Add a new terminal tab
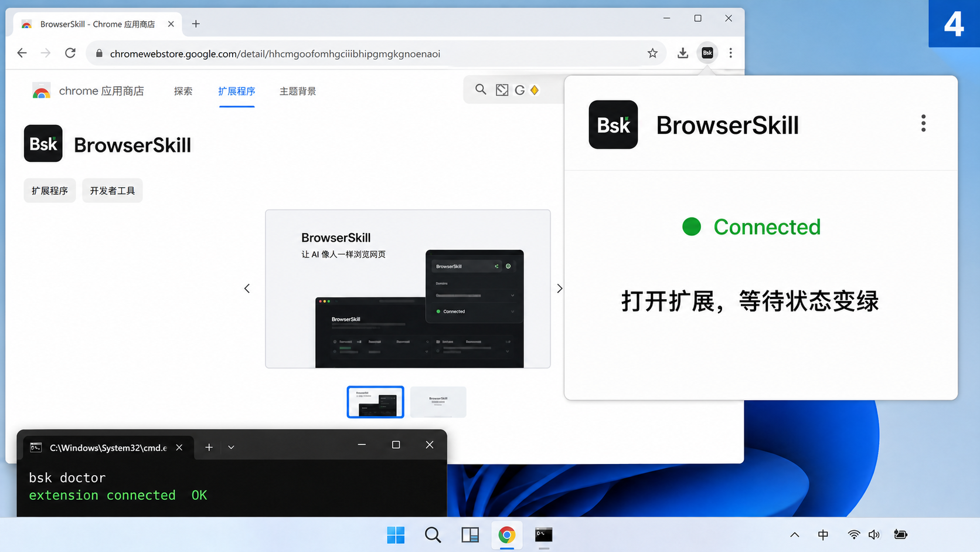 pyautogui.click(x=209, y=448)
